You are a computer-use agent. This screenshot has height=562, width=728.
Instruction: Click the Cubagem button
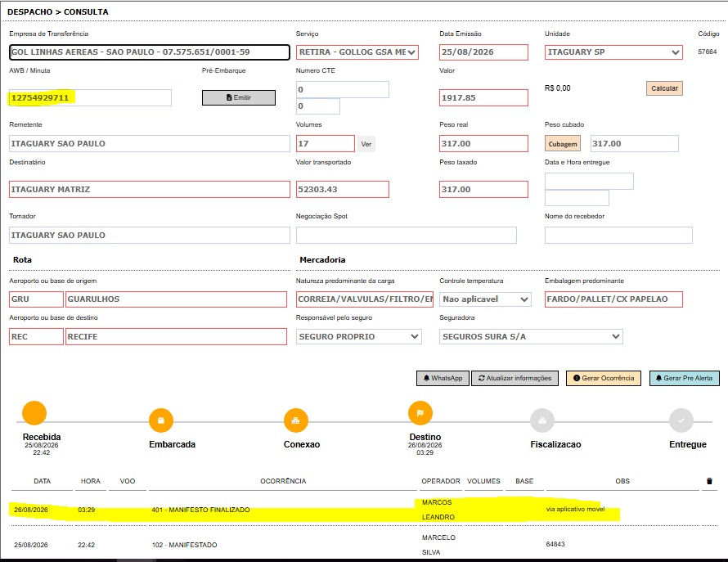pyautogui.click(x=563, y=144)
